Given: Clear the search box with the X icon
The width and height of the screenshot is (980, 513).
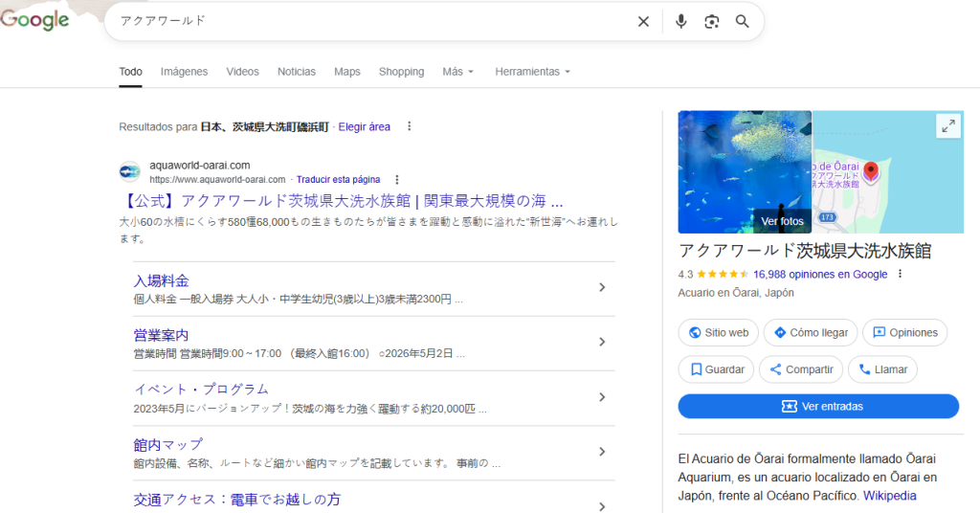Looking at the screenshot, I should point(643,22).
